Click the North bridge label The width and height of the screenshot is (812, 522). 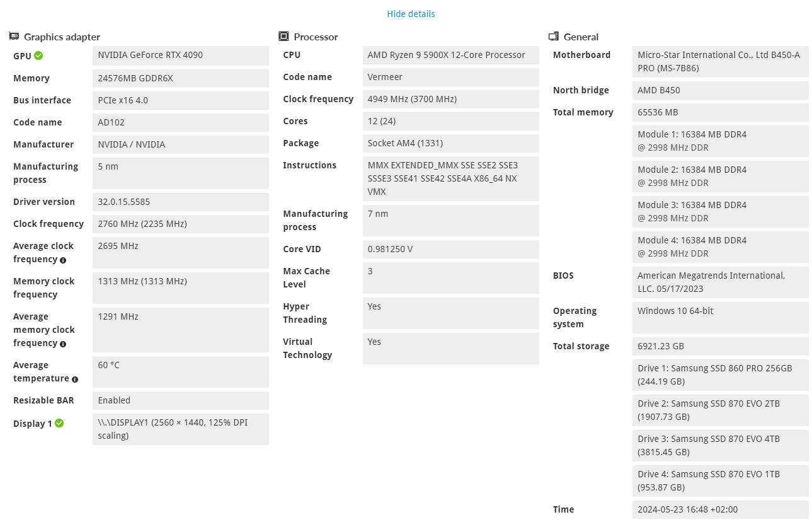pos(581,90)
